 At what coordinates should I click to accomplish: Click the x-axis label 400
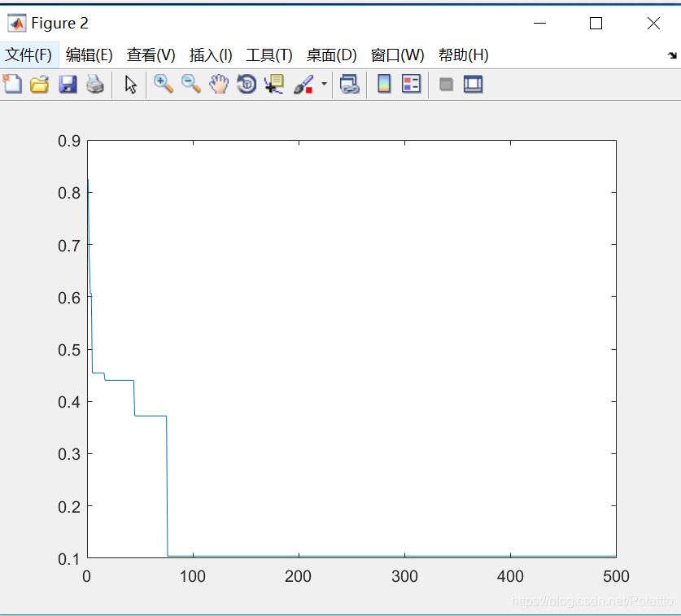tap(510, 576)
